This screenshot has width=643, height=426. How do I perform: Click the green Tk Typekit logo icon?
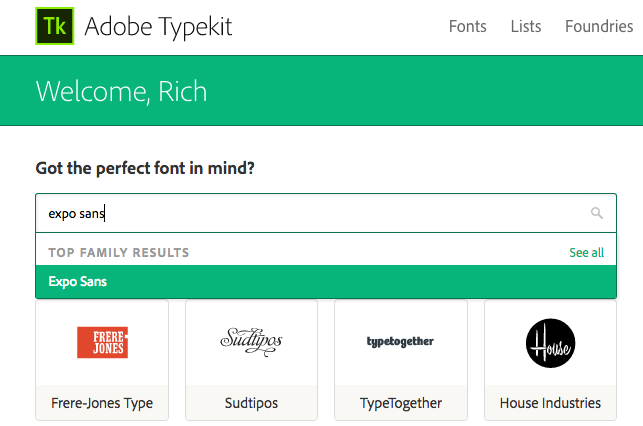click(55, 26)
